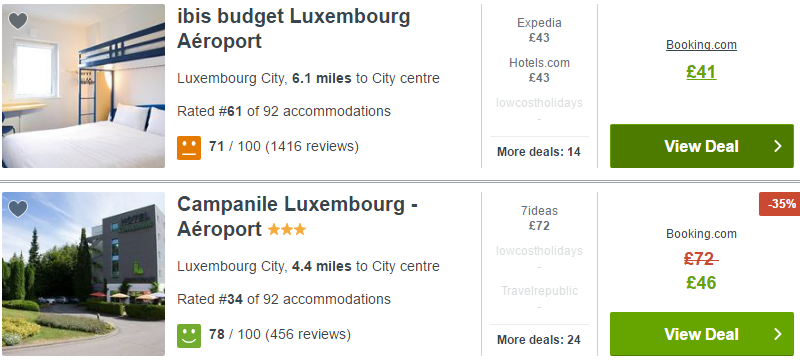
Task: Click the green smiley rating icon
Action: pos(189,335)
